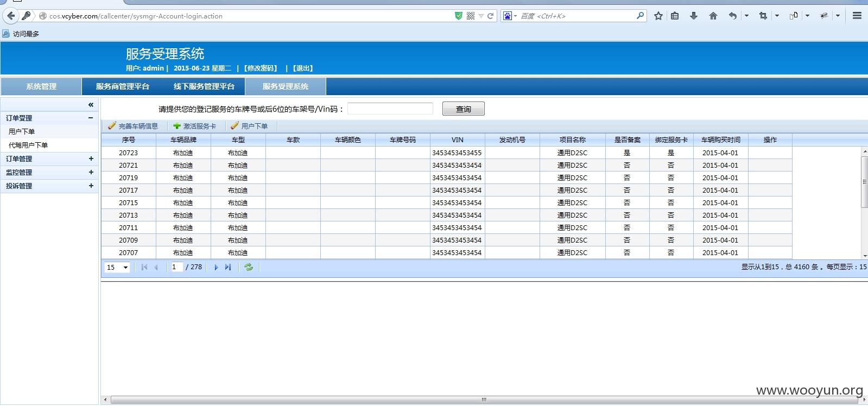Click the browser URL address field

tap(250, 16)
